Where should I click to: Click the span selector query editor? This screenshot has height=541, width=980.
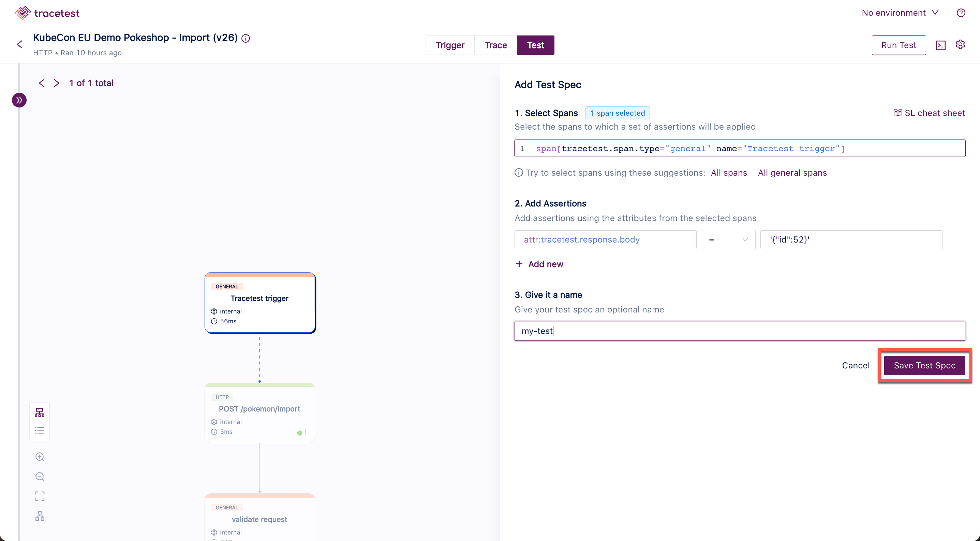(x=740, y=148)
